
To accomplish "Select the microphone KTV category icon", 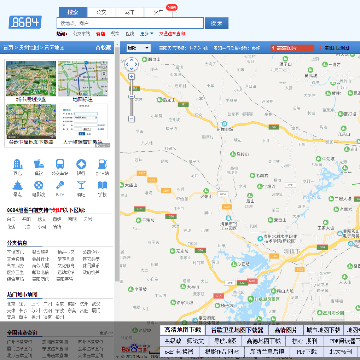I will point(60,185).
